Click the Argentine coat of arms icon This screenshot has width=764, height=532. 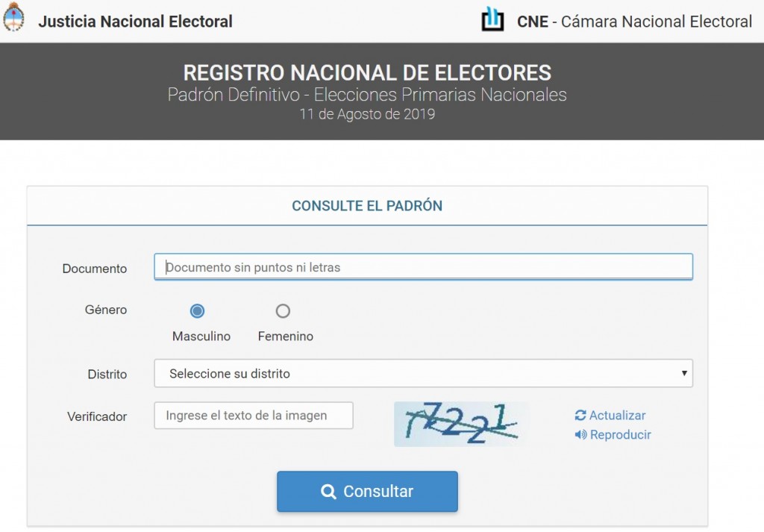[x=14, y=19]
